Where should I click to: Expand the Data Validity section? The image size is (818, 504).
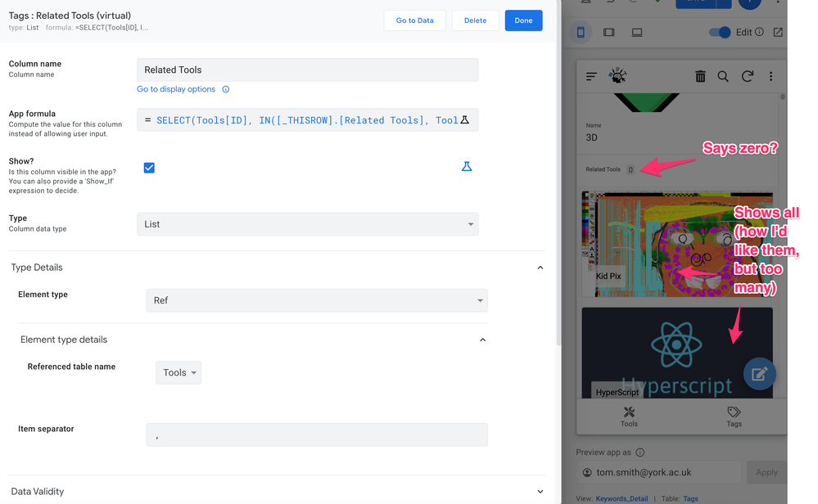click(x=540, y=492)
